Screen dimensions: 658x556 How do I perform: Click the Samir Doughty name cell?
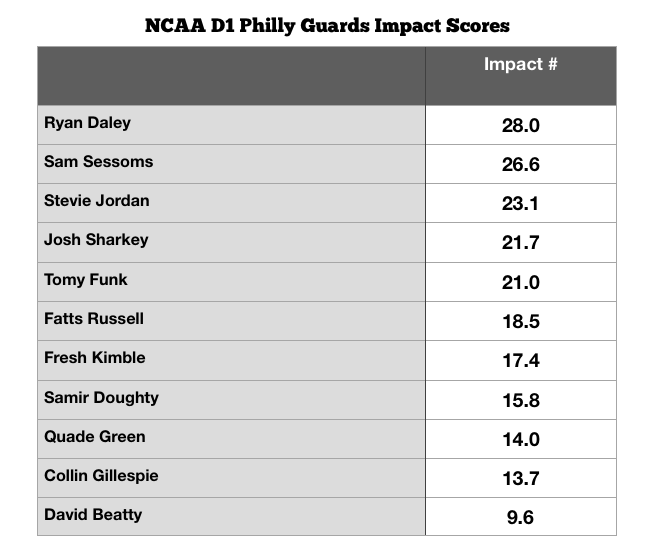pyautogui.click(x=101, y=398)
